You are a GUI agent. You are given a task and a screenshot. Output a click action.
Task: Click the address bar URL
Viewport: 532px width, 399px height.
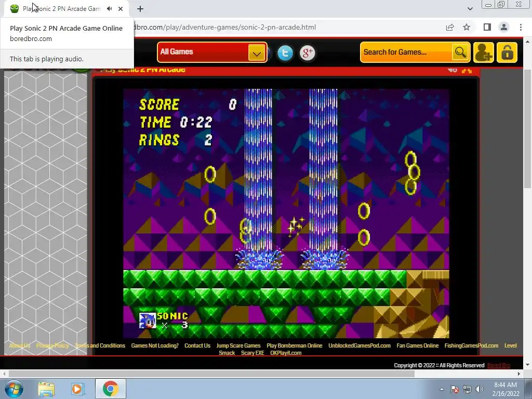225,27
